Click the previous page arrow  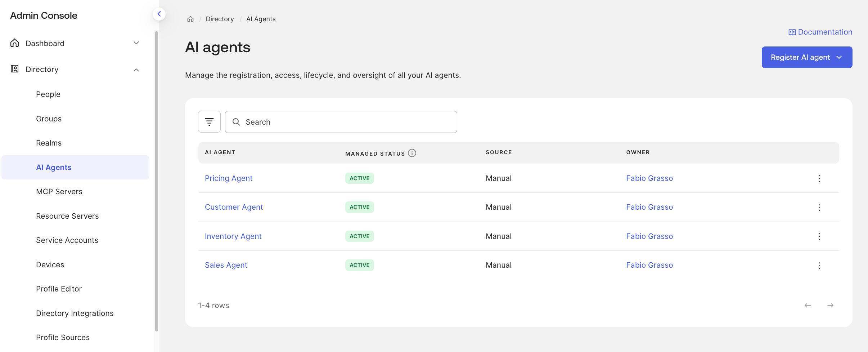pos(808,305)
